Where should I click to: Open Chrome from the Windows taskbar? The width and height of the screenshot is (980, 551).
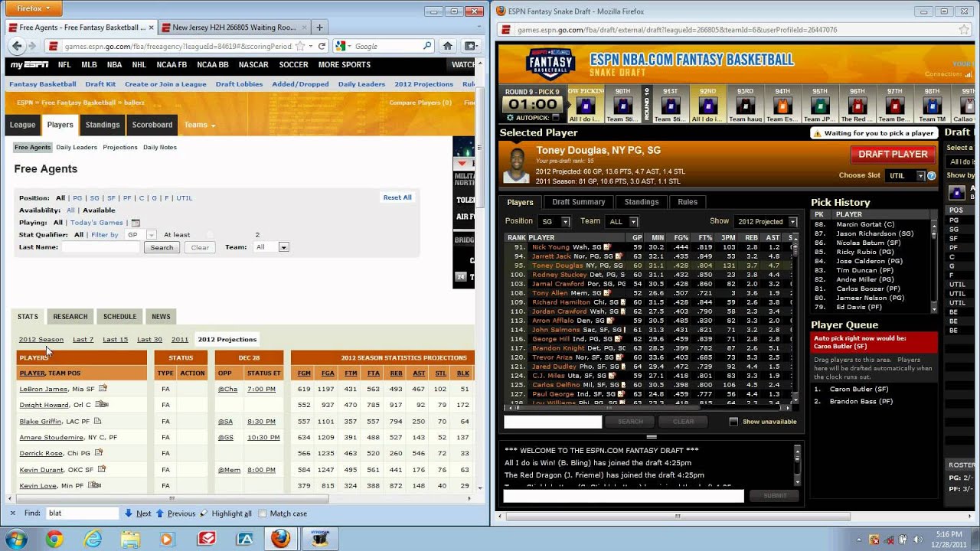(x=54, y=540)
